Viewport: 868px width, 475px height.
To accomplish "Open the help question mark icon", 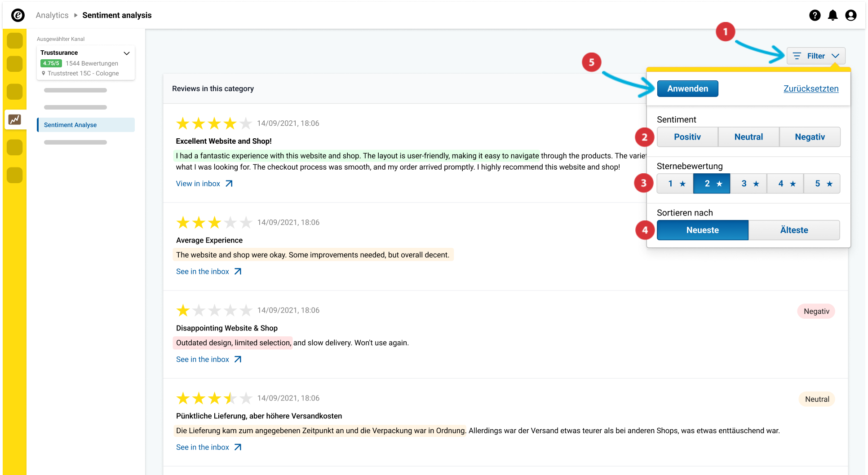I will point(815,15).
